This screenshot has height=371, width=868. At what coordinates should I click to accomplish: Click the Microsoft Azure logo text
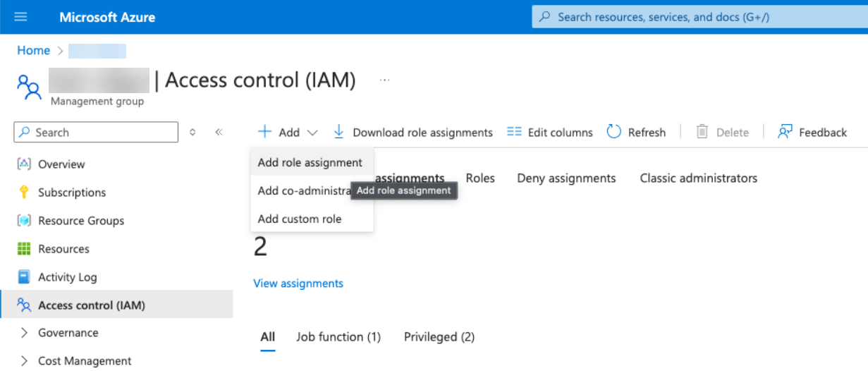[x=107, y=17]
